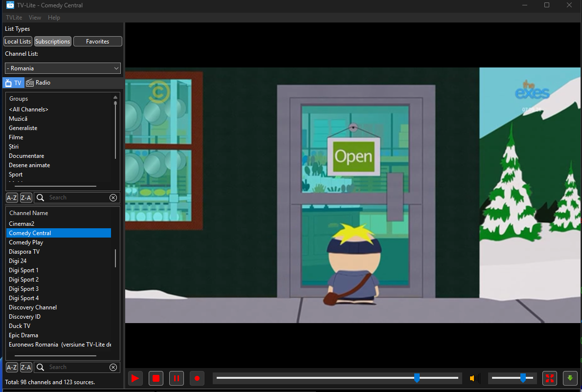Select channel Cinemax2
Screen dimensions: 582x392
coord(59,224)
